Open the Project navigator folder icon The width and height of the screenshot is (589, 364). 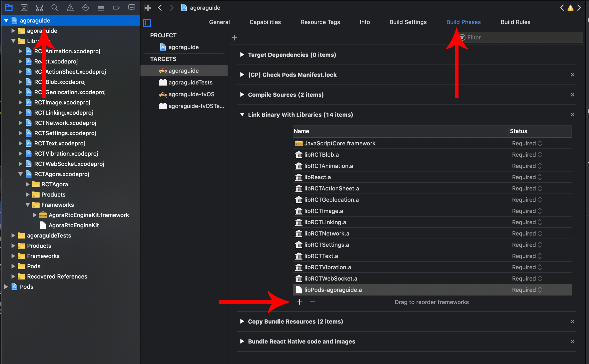[9, 8]
